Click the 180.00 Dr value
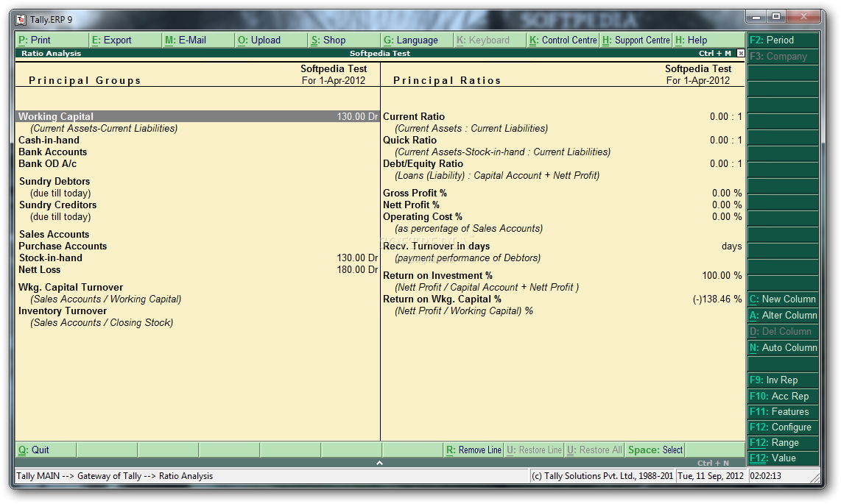 (357, 270)
